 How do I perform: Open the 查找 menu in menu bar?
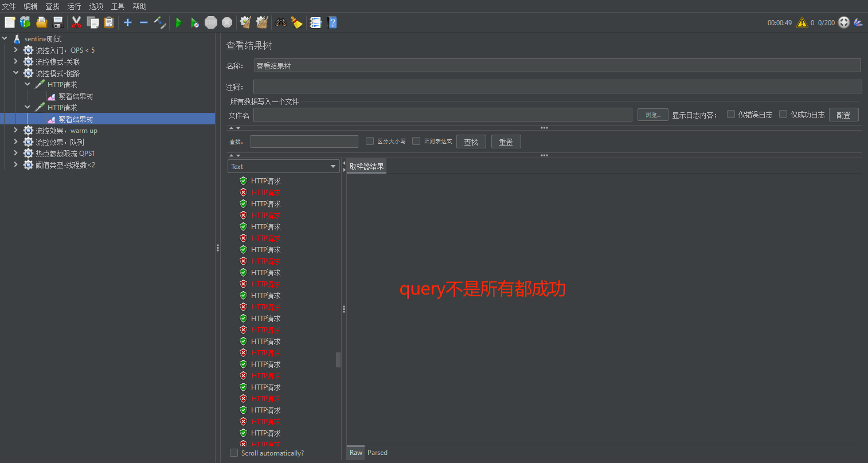tap(52, 6)
